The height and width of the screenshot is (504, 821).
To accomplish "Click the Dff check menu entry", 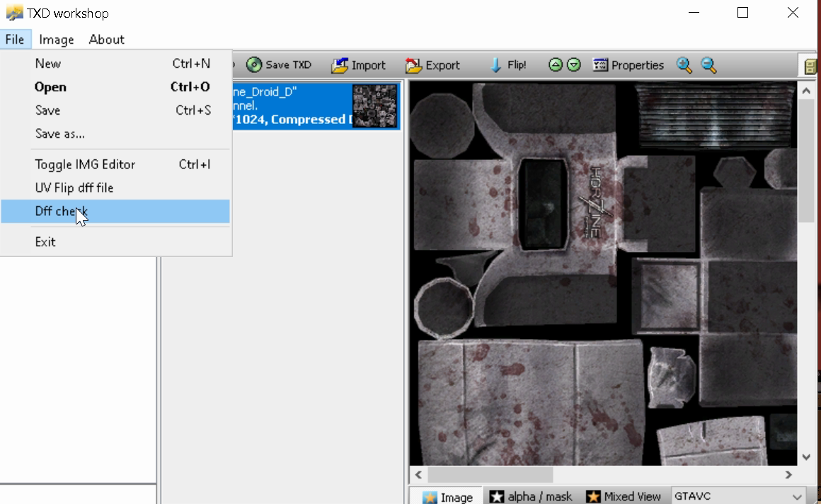I will pyautogui.click(x=115, y=211).
